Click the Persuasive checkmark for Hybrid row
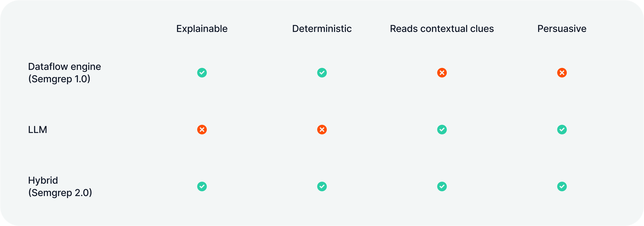The image size is (644, 226). (562, 186)
